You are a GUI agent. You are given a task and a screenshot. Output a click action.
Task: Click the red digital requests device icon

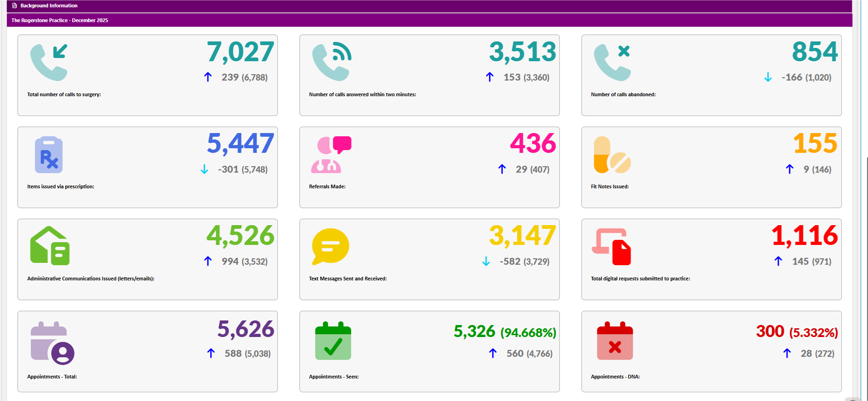[x=611, y=246]
